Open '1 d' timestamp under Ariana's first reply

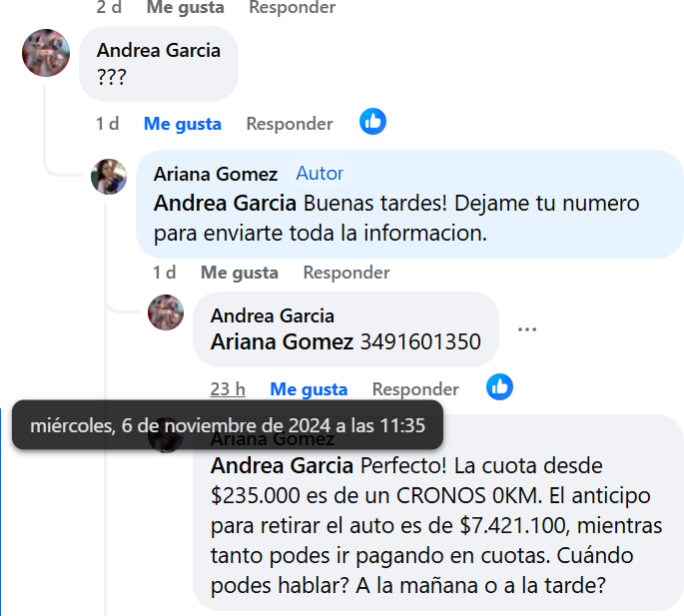point(165,273)
